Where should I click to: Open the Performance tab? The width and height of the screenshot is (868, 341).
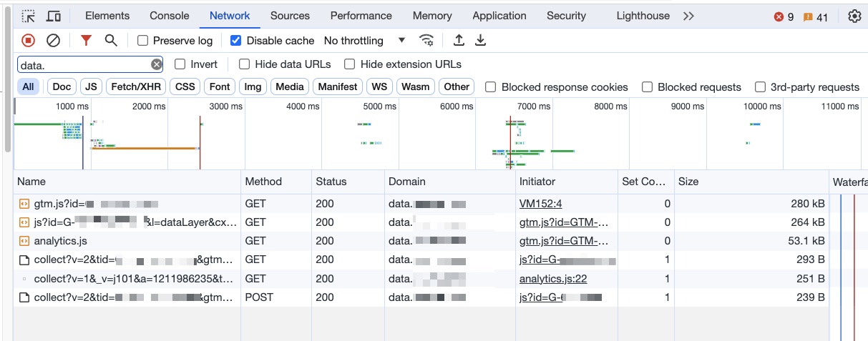(361, 16)
